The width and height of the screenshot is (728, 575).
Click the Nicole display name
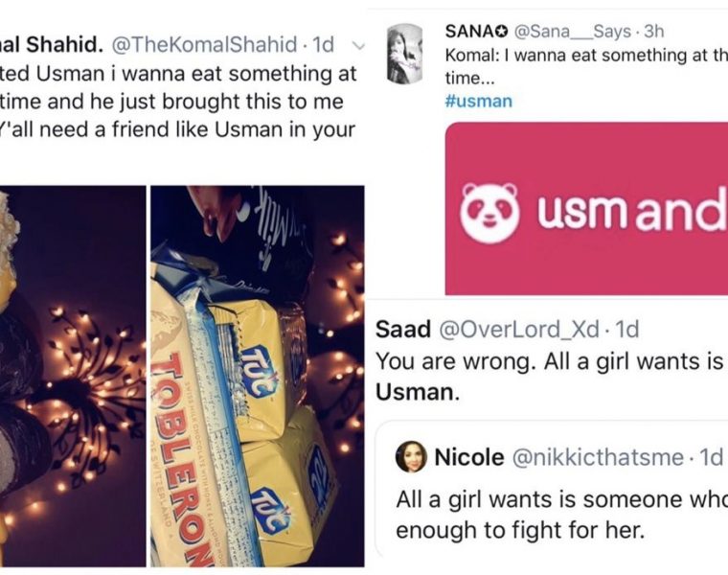pos(469,458)
